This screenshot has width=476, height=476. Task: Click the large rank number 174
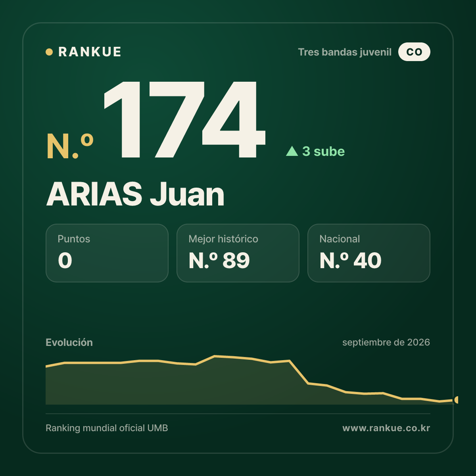click(184, 119)
